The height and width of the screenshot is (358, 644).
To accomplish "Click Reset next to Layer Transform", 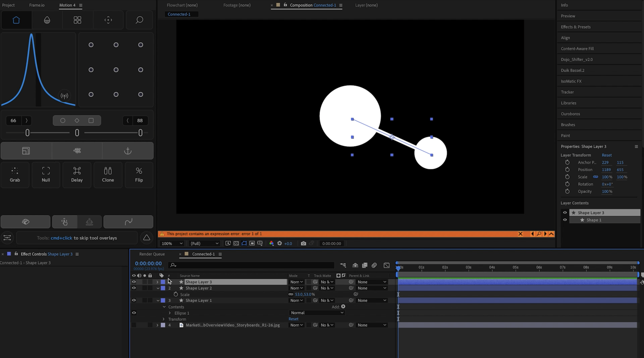I will click(607, 155).
